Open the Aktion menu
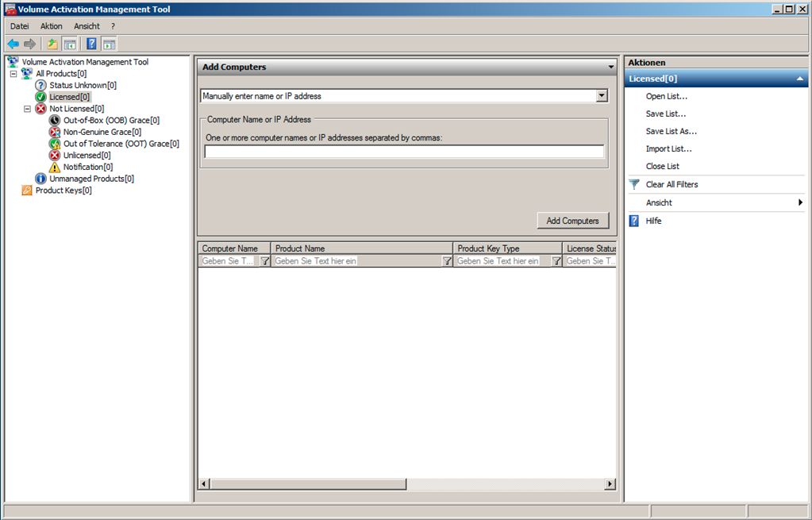This screenshot has height=520, width=812. pos(52,26)
